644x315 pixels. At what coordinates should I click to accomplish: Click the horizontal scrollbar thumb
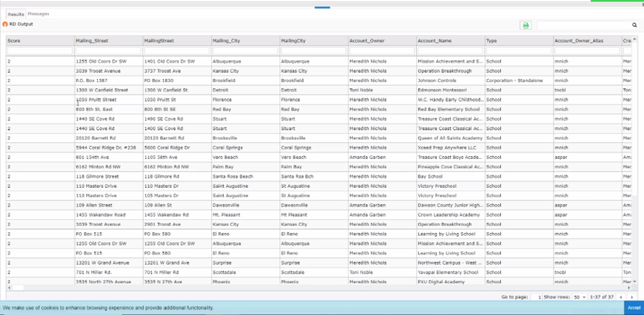[x=18, y=288]
